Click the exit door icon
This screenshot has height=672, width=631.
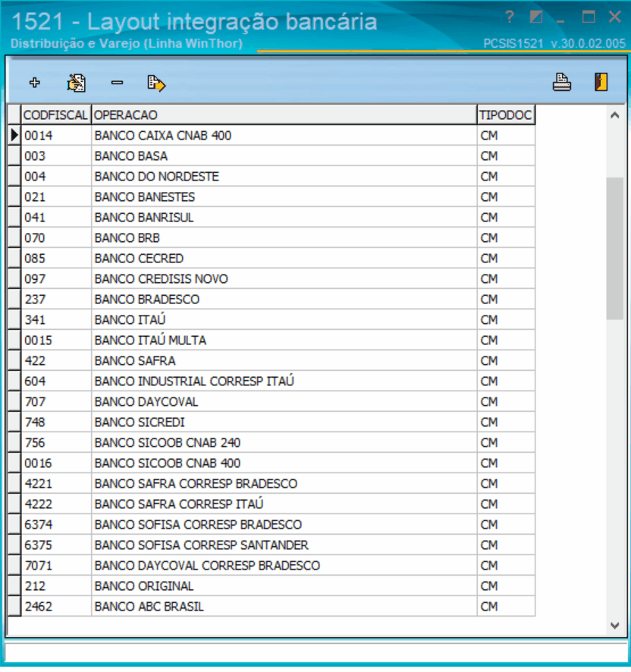pos(601,82)
